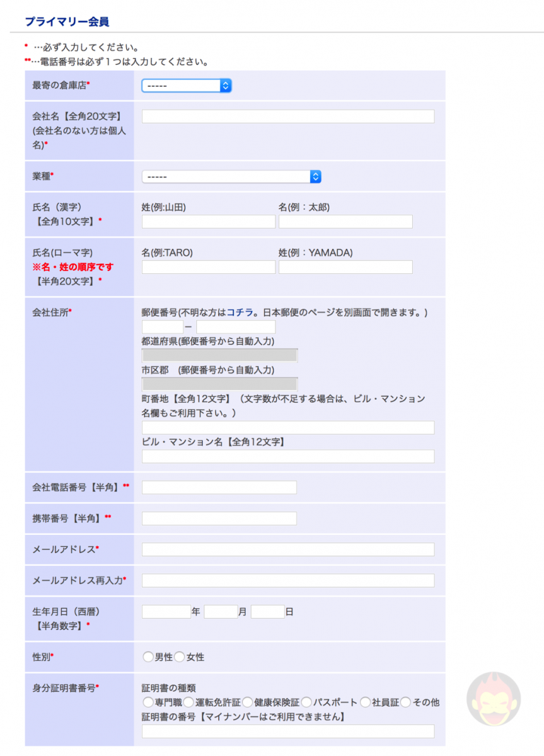The height and width of the screenshot is (756, 544).
Task: Click the 証明書の番号 certificate number field
Action: tap(287, 731)
